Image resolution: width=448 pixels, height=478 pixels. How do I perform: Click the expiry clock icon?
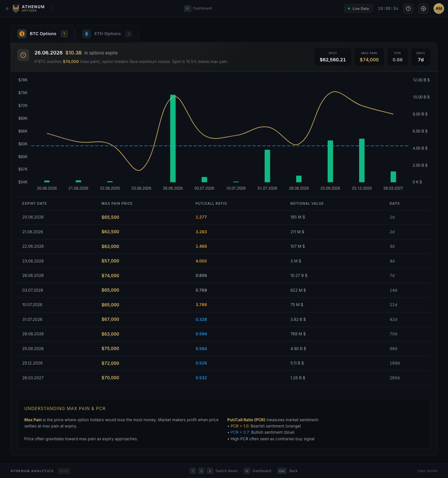pos(23,55)
